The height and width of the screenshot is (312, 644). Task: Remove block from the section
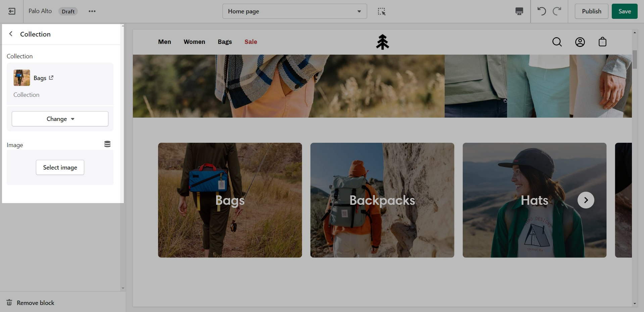31,303
